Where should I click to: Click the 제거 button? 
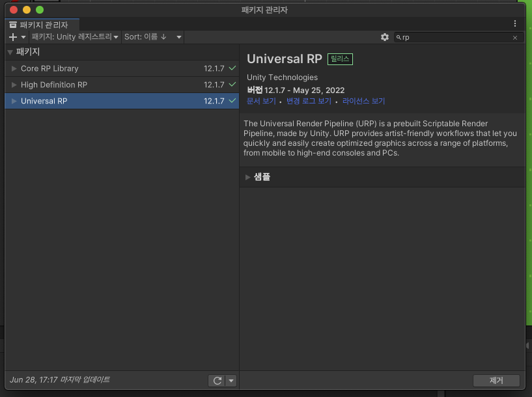coord(496,380)
